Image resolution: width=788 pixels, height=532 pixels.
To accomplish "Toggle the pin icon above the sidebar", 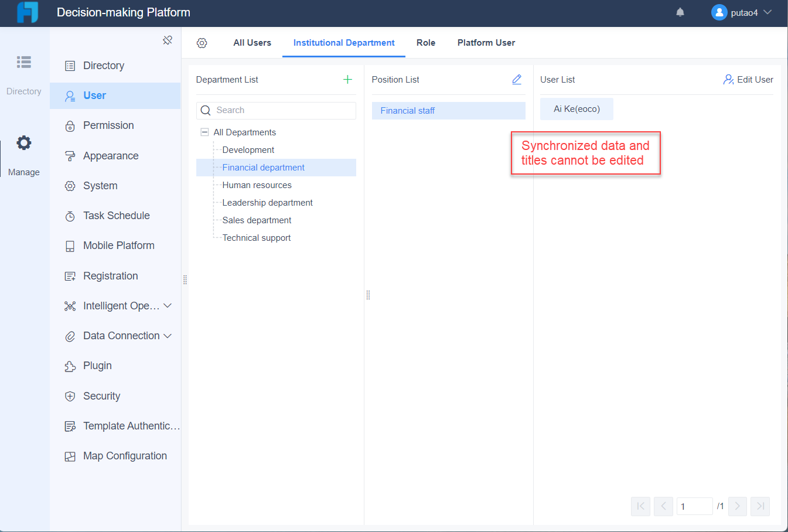I will [168, 40].
